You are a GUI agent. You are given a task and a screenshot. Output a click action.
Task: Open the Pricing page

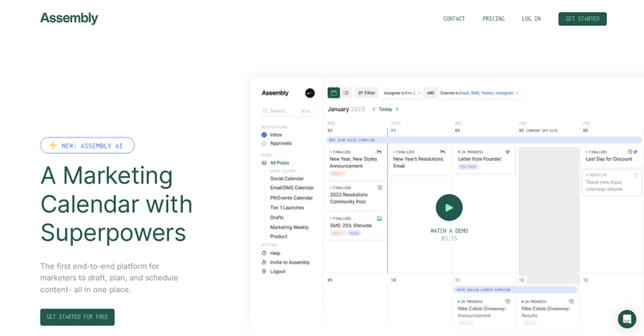click(493, 19)
